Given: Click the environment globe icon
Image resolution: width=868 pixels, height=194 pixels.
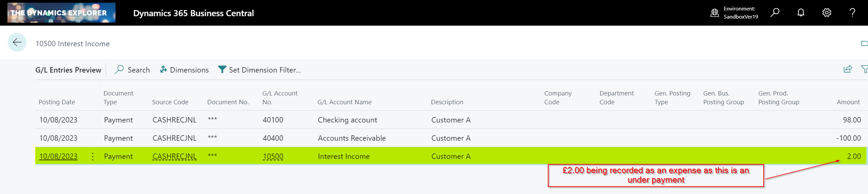Looking at the screenshot, I should pos(714,13).
